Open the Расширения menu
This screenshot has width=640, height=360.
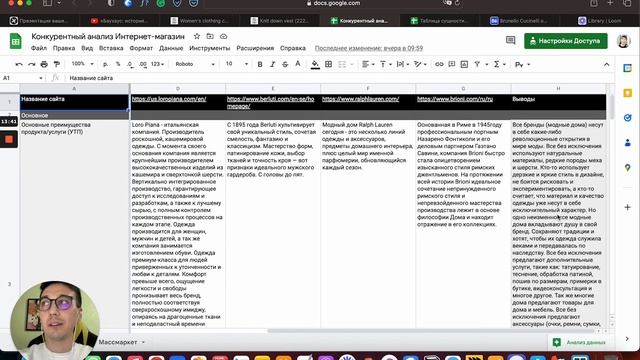[x=255, y=48]
